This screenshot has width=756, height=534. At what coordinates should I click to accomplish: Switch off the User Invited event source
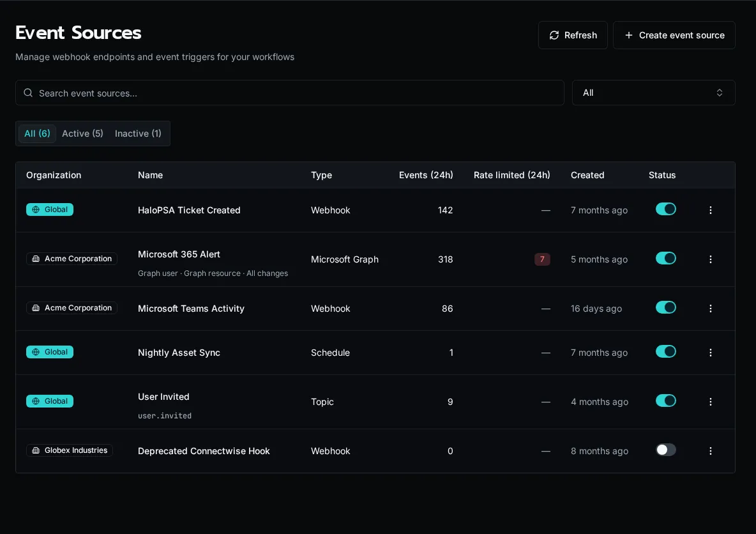point(665,400)
